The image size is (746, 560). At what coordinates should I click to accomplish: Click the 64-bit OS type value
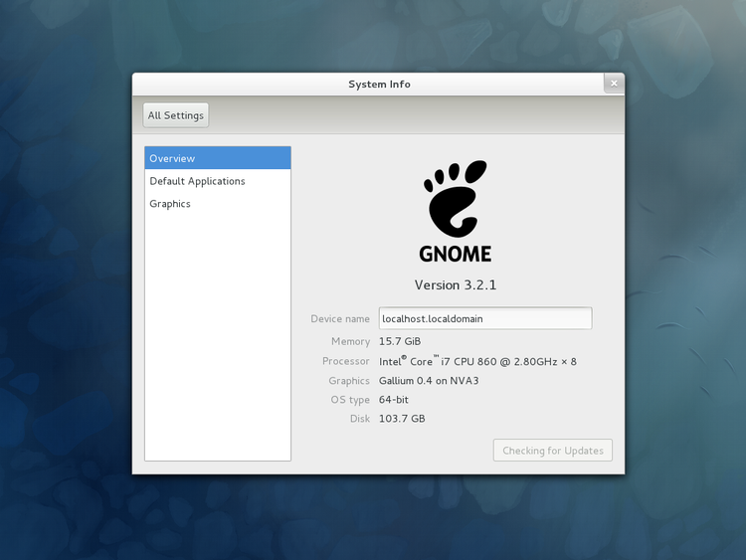coord(394,400)
